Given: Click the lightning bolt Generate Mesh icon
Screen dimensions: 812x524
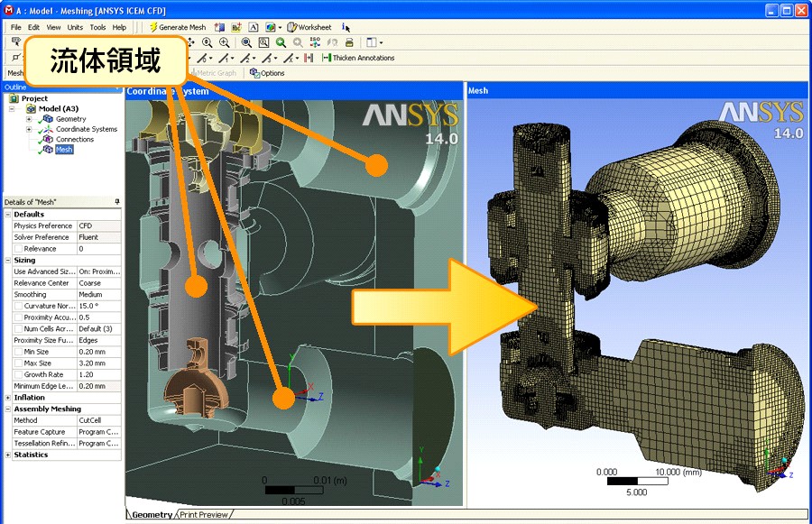Looking at the screenshot, I should pos(153,27).
